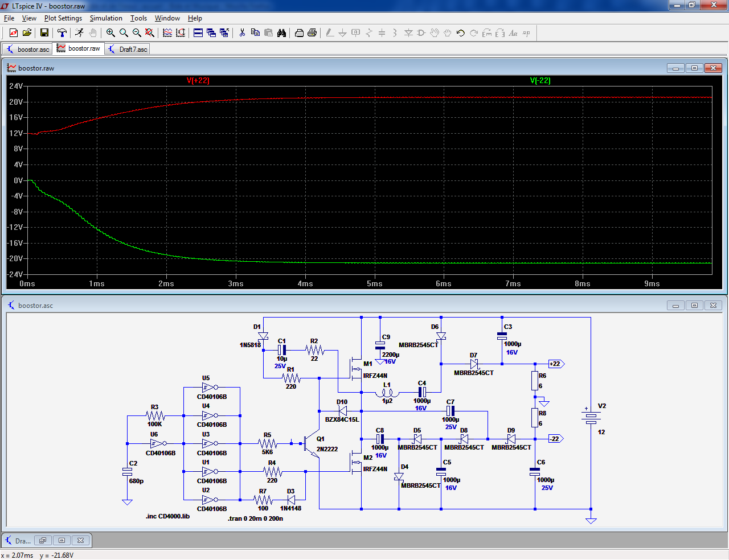Save the file with the floppy disk icon
729x560 pixels.
(44, 33)
